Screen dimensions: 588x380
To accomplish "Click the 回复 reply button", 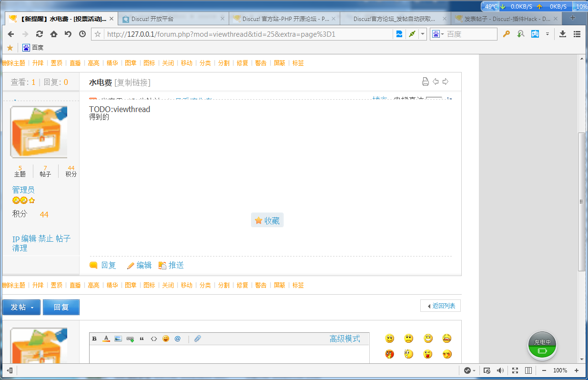I will pos(61,307).
